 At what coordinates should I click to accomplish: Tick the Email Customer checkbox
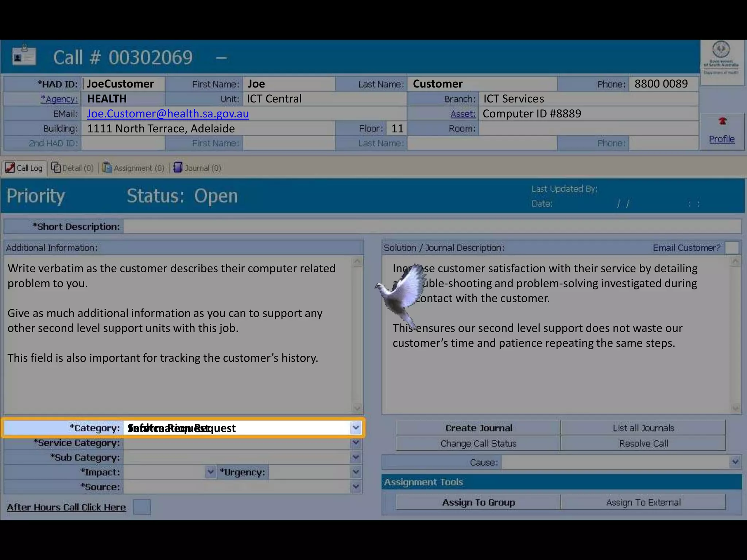[x=732, y=248]
